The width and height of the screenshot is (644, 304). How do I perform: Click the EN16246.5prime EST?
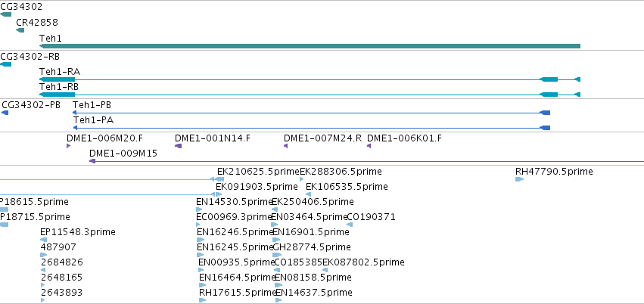201,240
